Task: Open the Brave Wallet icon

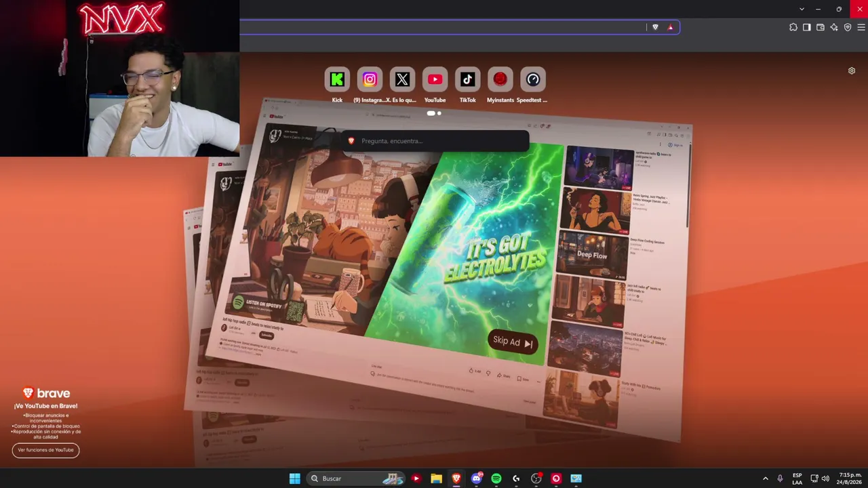Action: click(821, 27)
